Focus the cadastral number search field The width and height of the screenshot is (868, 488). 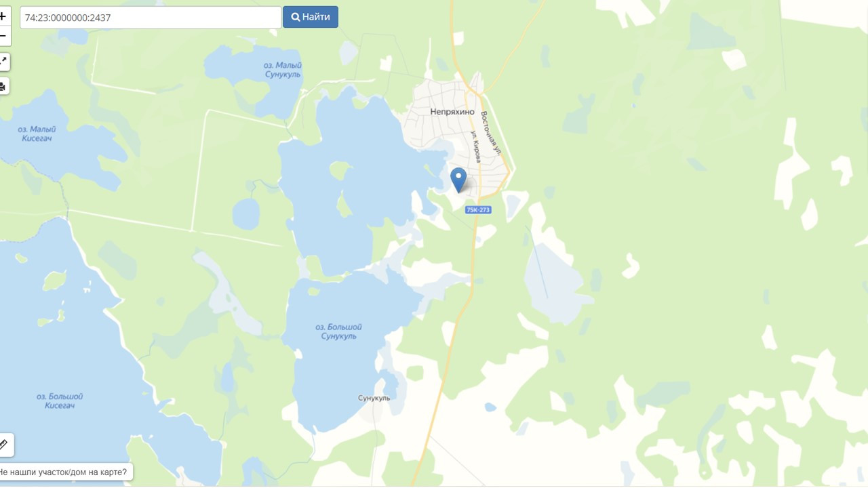pos(151,18)
